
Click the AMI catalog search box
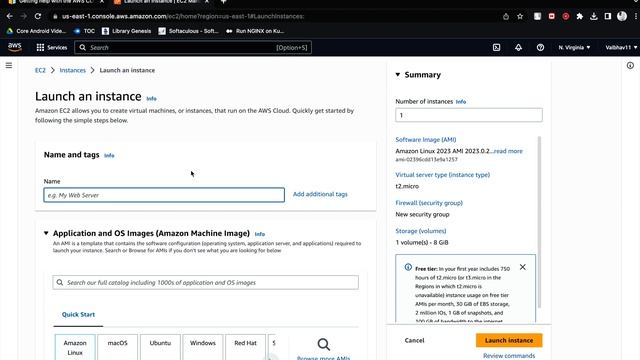[205, 282]
